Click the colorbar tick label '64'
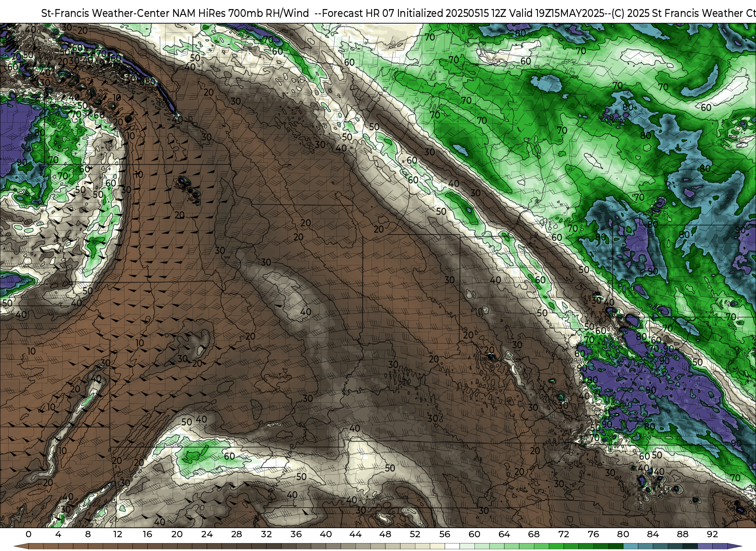 (504, 534)
